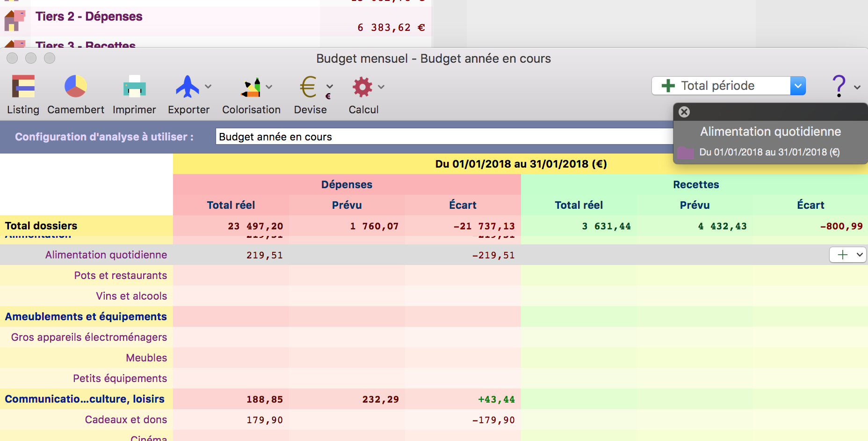Expand the help dropdown arrow

click(x=857, y=87)
